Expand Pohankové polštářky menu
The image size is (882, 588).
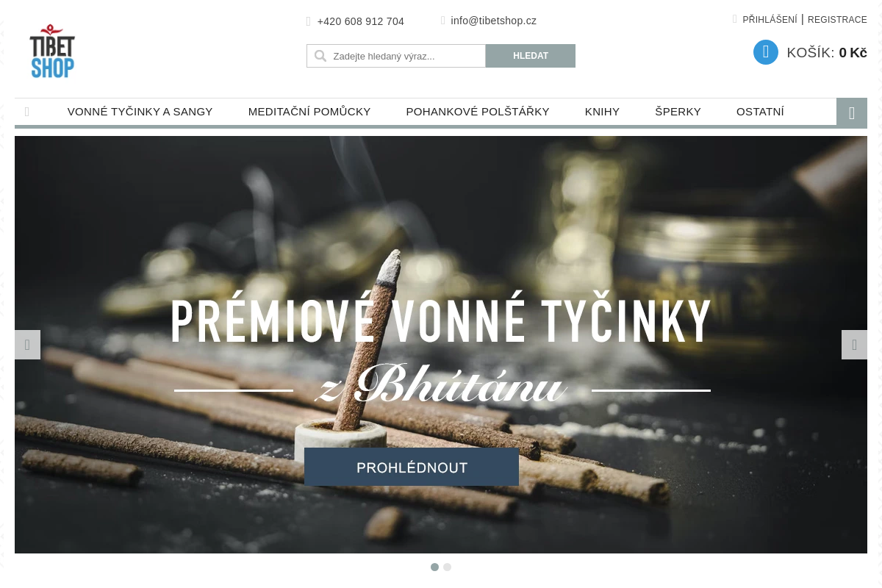[x=478, y=112]
